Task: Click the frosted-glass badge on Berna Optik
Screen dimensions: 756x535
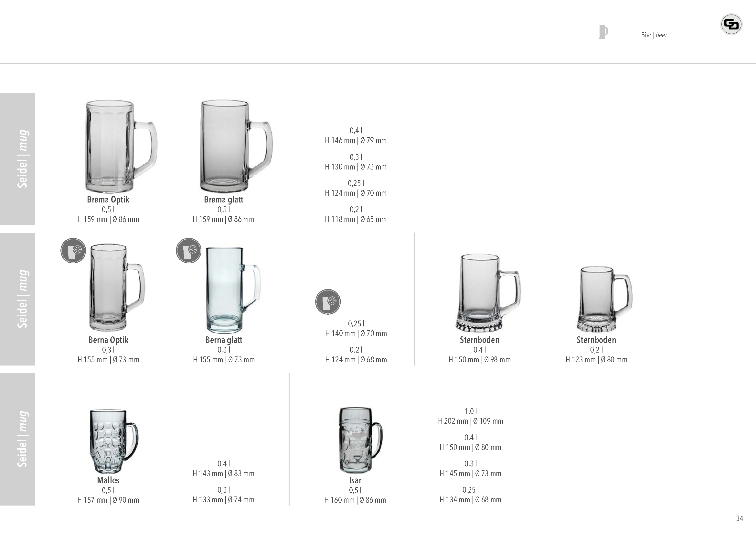Action: pyautogui.click(x=73, y=250)
